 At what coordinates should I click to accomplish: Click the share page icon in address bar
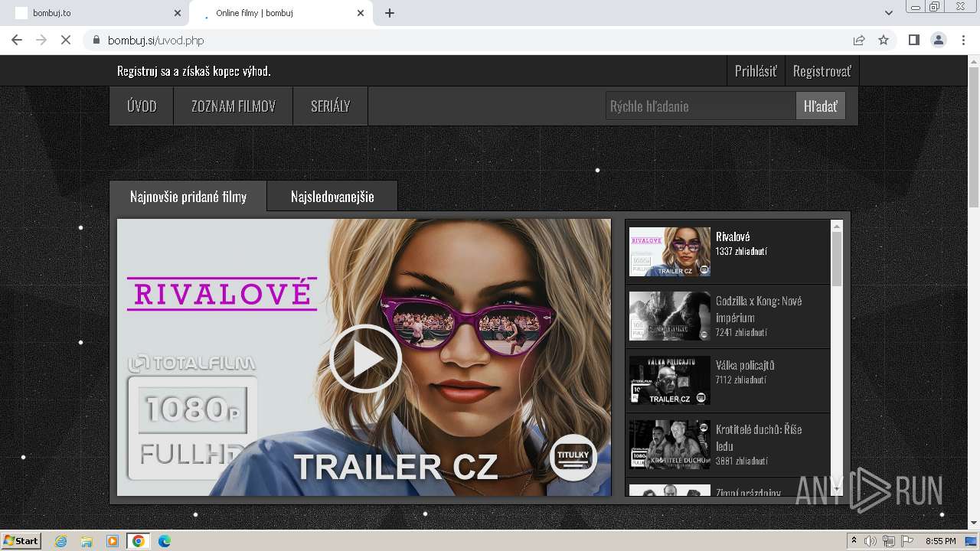pos(859,40)
